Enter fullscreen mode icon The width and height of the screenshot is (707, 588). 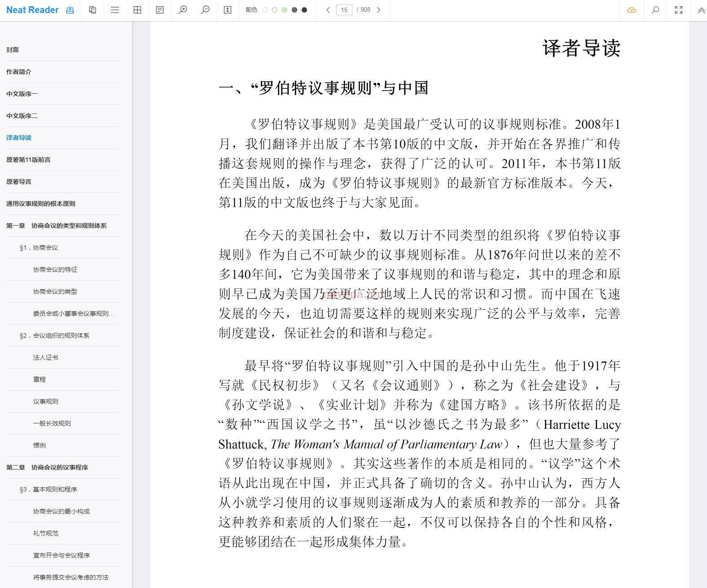pyautogui.click(x=679, y=10)
